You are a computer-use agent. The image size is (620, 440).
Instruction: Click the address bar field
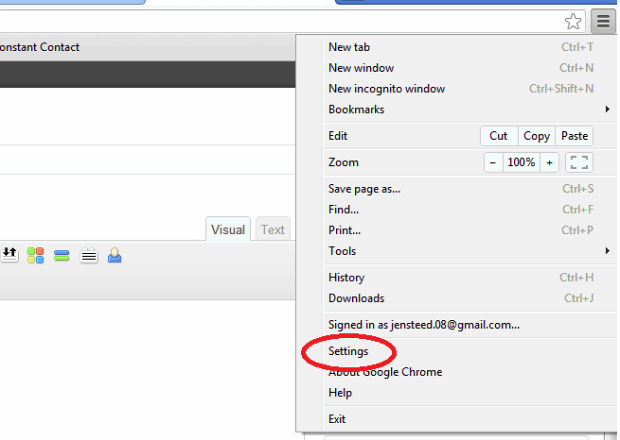tap(293, 21)
